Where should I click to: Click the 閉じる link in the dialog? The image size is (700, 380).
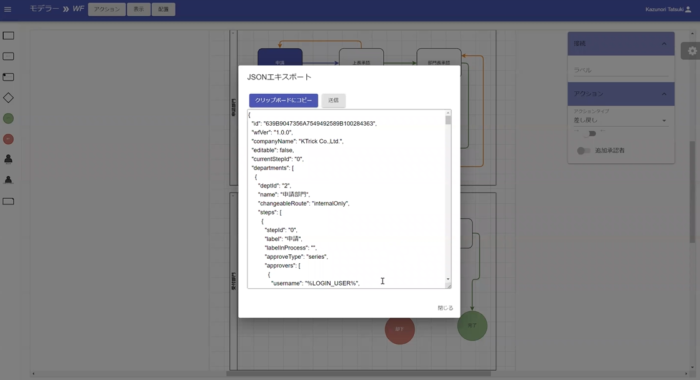pos(445,308)
